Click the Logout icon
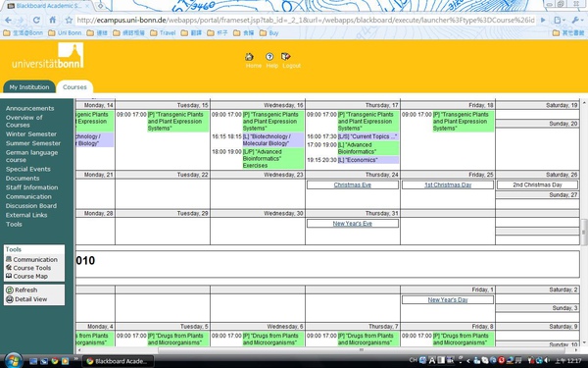 tap(286, 57)
